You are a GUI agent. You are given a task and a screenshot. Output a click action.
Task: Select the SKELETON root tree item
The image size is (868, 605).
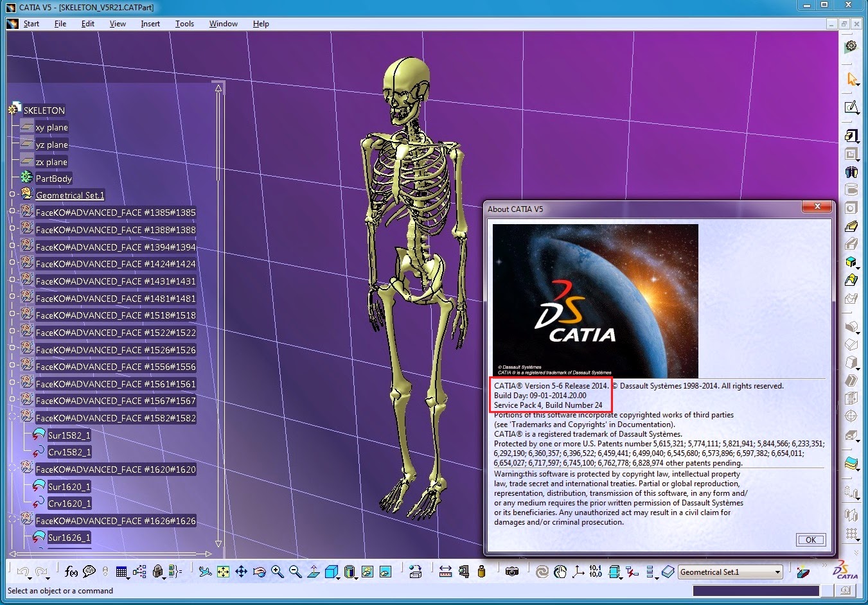point(44,110)
